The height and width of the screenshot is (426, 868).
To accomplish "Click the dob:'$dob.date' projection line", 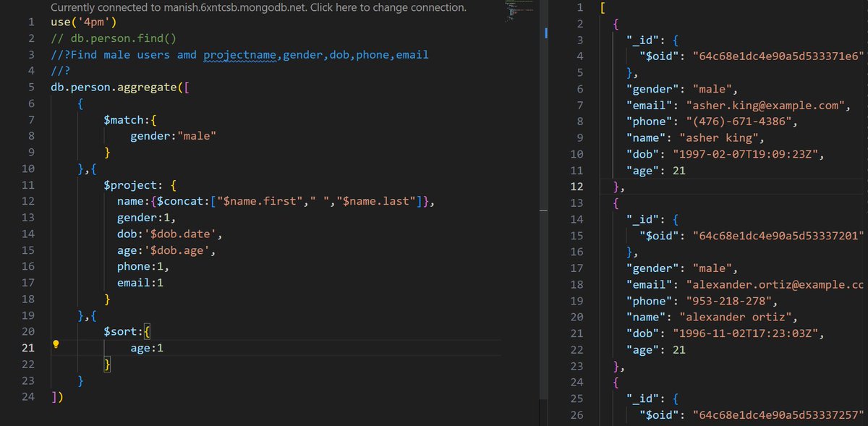I will [x=170, y=234].
